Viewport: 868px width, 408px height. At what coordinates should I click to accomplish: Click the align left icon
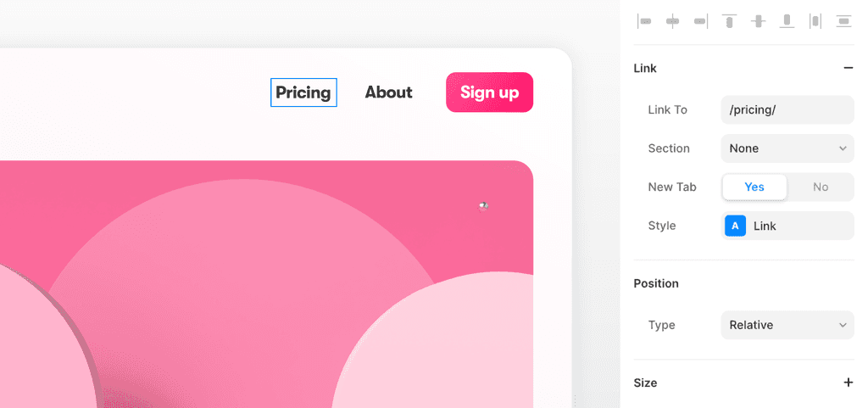coord(644,21)
